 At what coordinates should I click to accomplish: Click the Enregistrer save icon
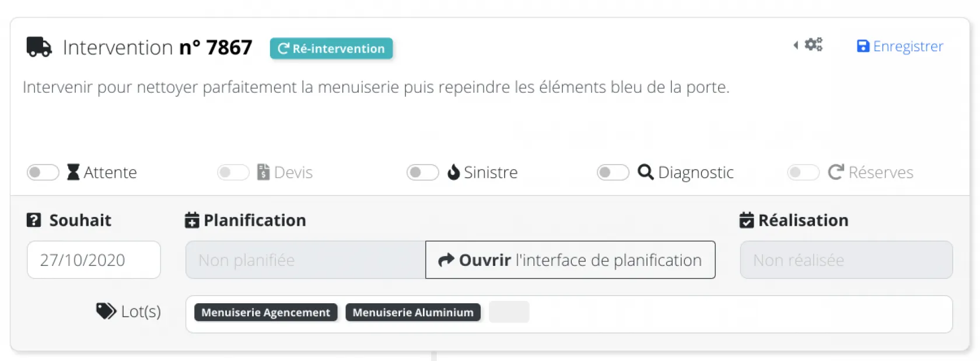[863, 46]
